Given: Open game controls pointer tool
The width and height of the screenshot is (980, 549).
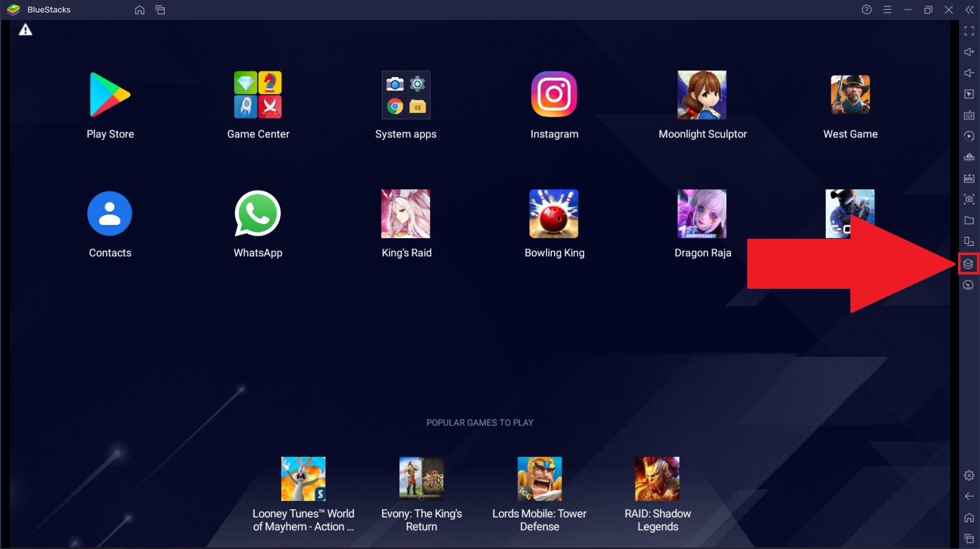Looking at the screenshot, I should click(969, 94).
